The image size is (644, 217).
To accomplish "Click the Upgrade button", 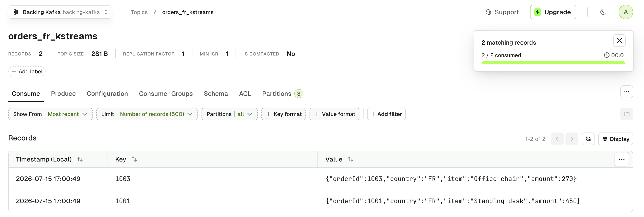I will [x=553, y=12].
